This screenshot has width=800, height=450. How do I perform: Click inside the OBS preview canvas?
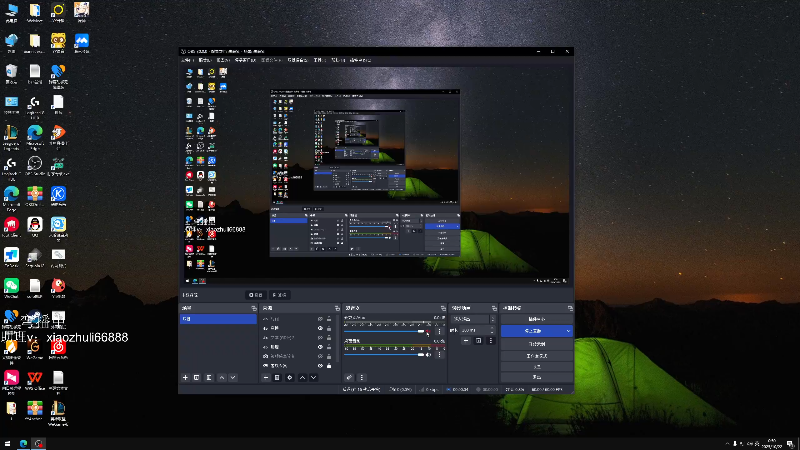[x=376, y=175]
